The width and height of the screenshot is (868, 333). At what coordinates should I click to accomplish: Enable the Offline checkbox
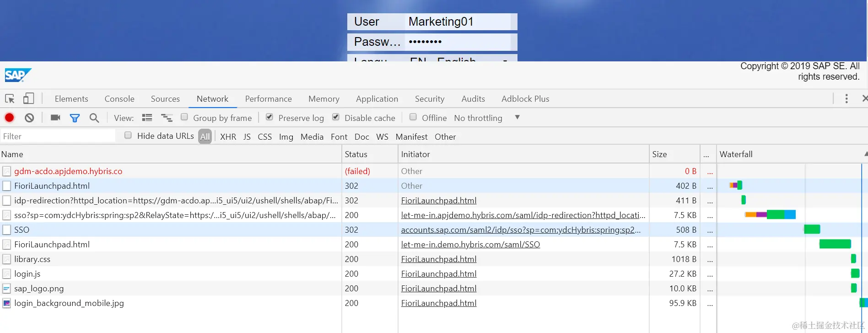tap(413, 117)
